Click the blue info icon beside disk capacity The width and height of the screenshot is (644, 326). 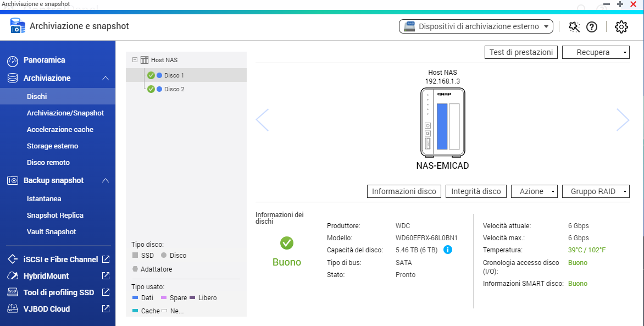(448, 250)
